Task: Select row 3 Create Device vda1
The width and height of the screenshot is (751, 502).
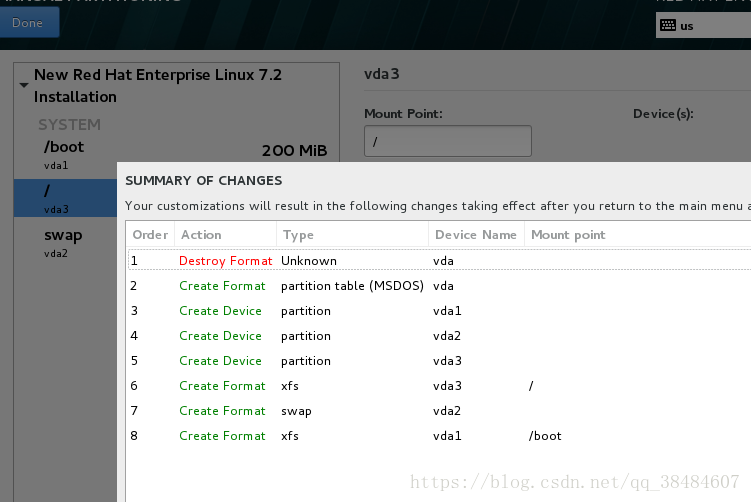Action: pos(439,311)
